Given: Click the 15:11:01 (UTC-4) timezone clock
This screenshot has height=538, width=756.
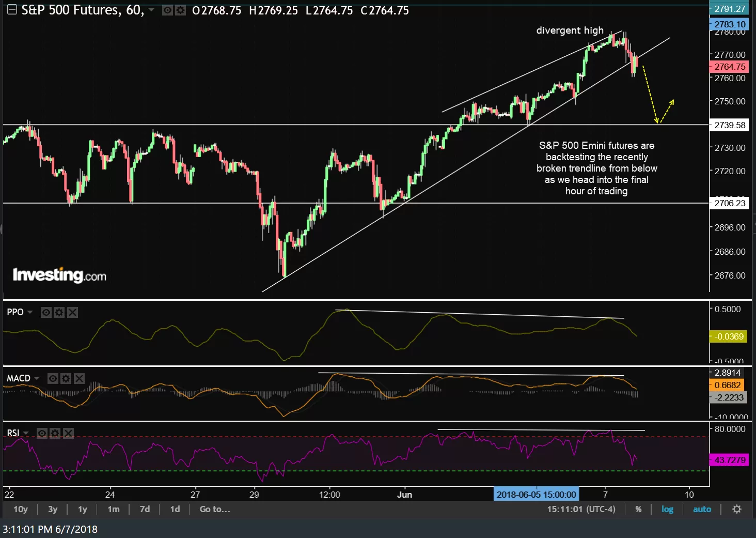Looking at the screenshot, I should [x=581, y=509].
